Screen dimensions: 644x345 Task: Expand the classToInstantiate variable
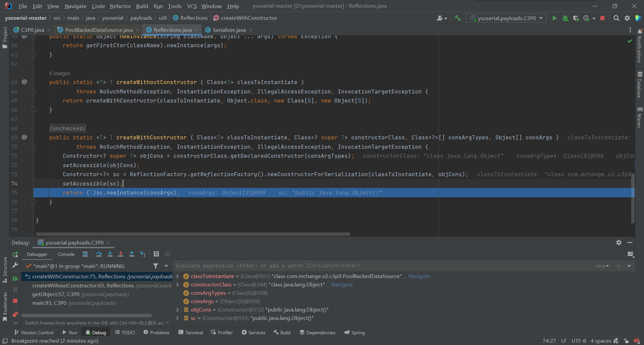[177, 276]
